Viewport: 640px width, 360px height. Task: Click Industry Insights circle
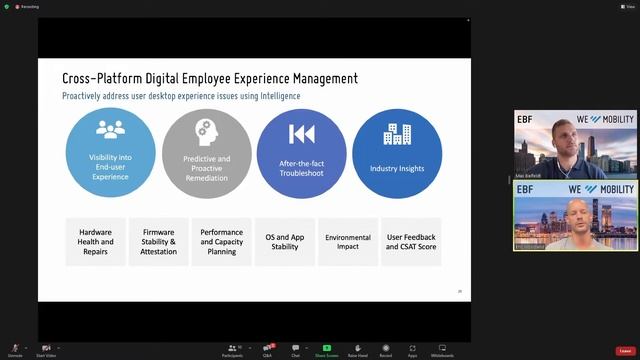397,153
